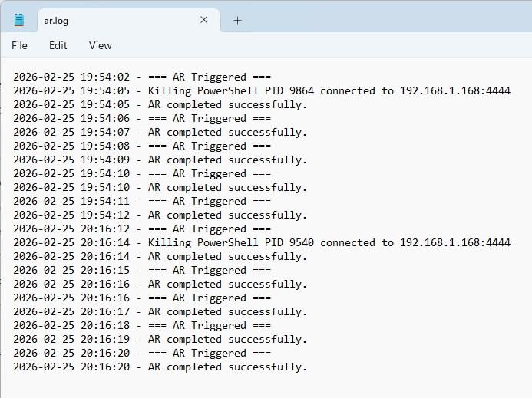The height and width of the screenshot is (398, 532).
Task: Click the 20:16:12 AR Triggered line
Action: click(x=142, y=229)
